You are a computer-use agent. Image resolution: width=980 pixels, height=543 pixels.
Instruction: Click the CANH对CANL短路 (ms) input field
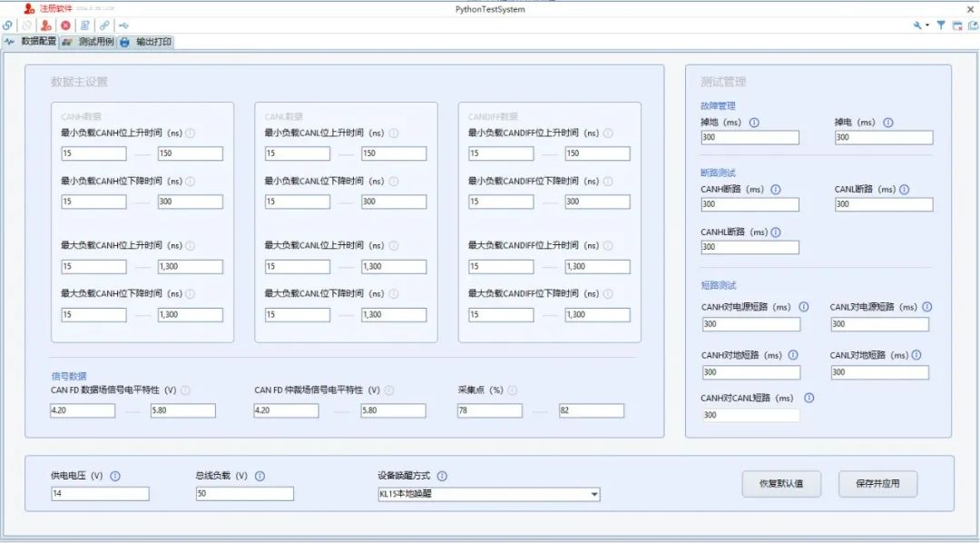tap(751, 415)
